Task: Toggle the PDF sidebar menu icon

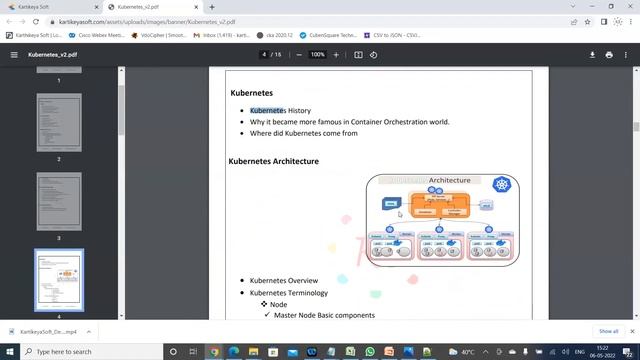Action: (x=14, y=55)
